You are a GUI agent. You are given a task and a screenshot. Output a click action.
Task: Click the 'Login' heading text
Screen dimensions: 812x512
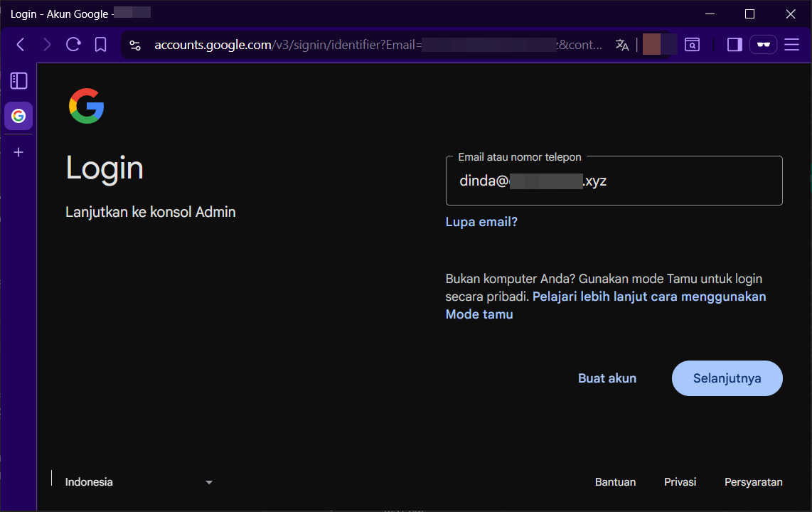pyautogui.click(x=105, y=169)
